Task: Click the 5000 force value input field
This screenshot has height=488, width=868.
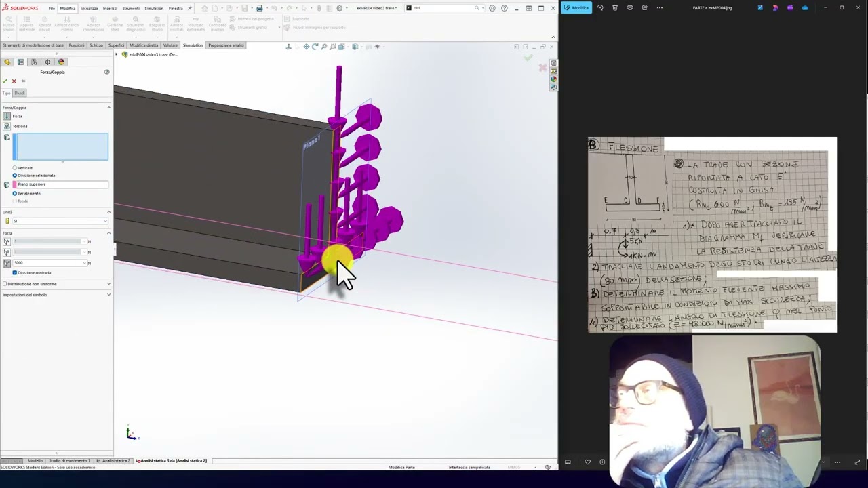Action: (47, 263)
